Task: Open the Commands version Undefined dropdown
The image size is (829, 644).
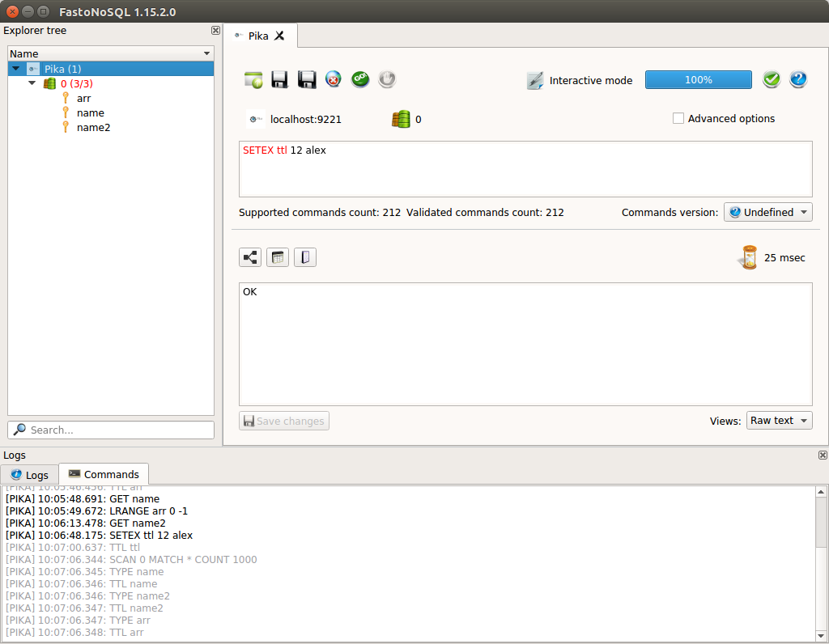Action: (767, 212)
